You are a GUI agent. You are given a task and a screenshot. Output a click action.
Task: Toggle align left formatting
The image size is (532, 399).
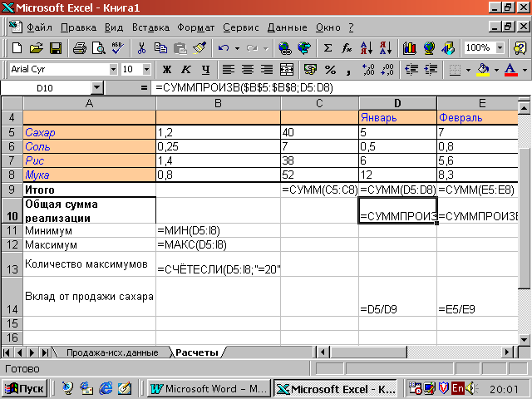(229, 70)
